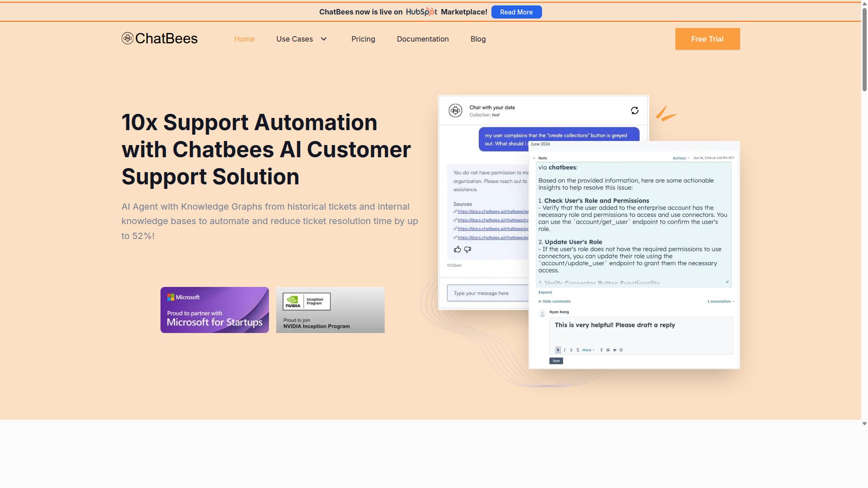Click Expand under the note
This screenshot has width=868, height=488.
point(545,292)
